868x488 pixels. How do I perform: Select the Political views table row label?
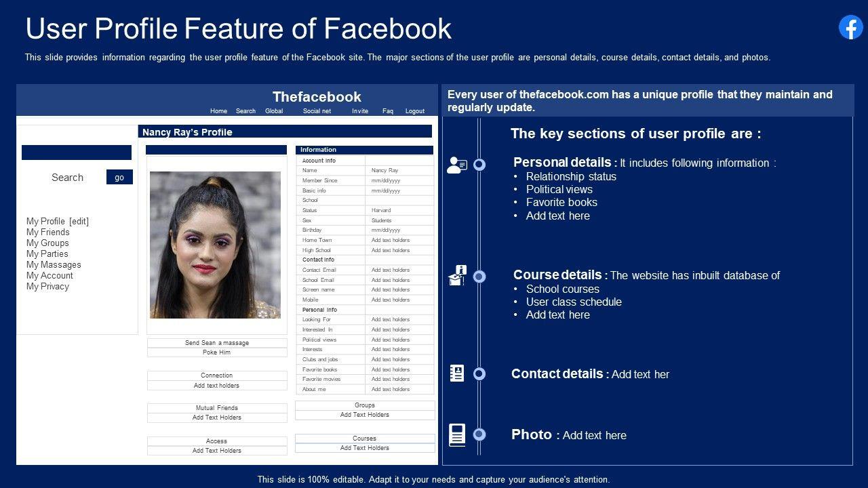tap(319, 340)
